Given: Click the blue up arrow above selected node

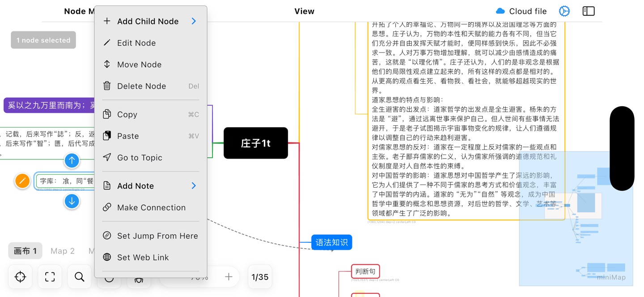Looking at the screenshot, I should pos(72,160).
